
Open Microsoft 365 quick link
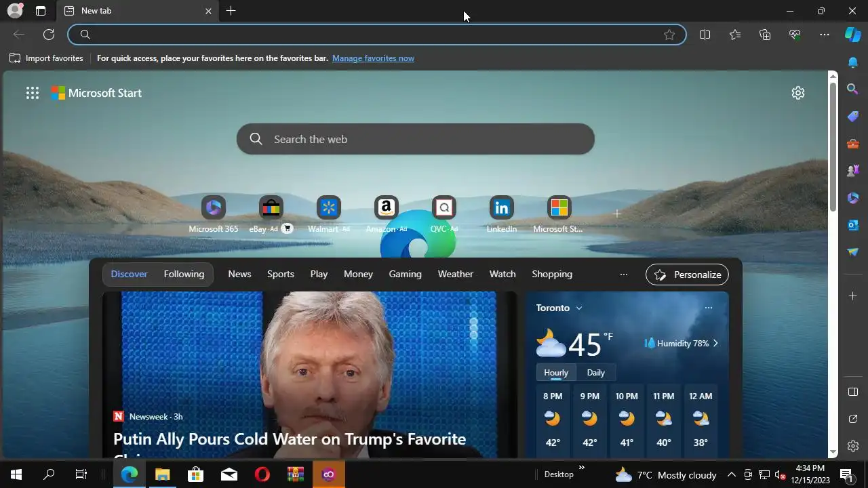(214, 214)
